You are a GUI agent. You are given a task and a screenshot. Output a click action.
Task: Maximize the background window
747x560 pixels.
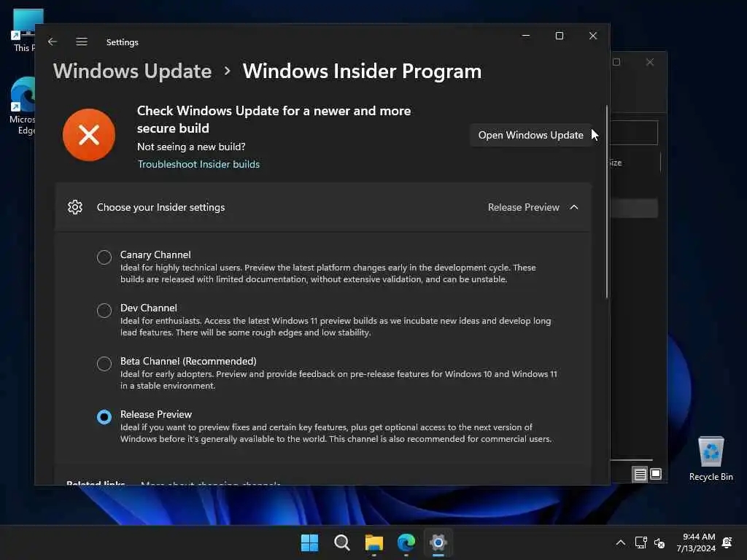tap(616, 63)
